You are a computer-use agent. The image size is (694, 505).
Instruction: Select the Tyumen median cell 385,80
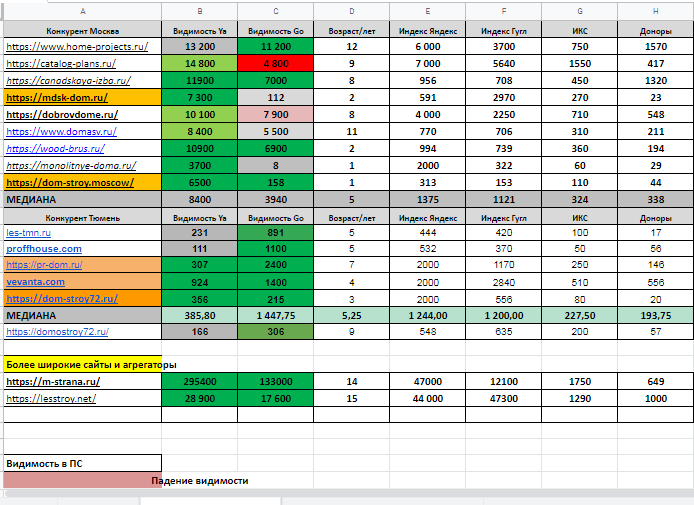pos(200,316)
